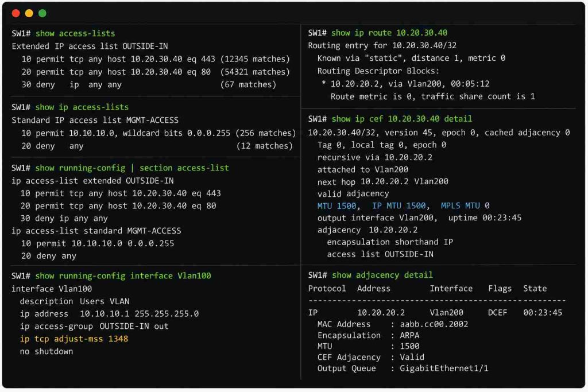Click the blue 'MPLS MTU' text

(460, 205)
